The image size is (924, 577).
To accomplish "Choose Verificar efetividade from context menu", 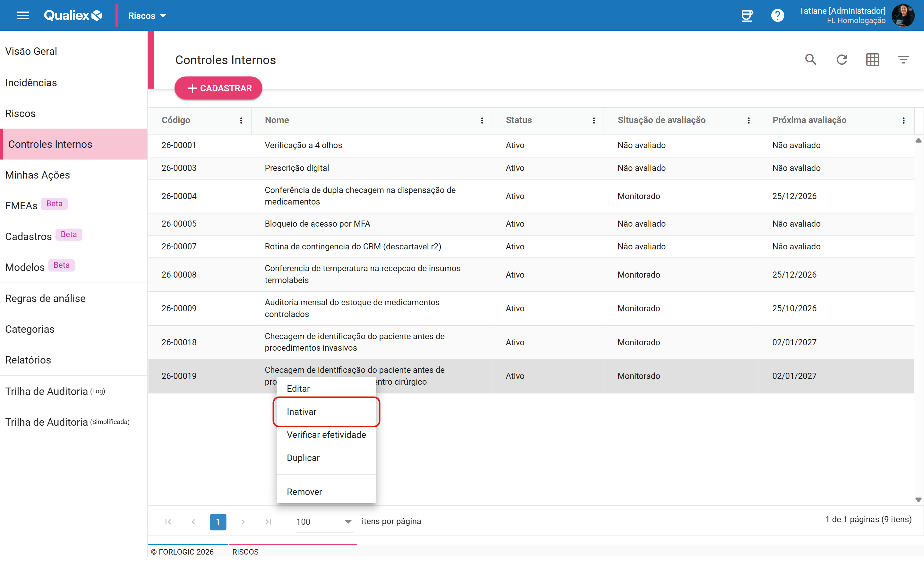I will point(326,435).
